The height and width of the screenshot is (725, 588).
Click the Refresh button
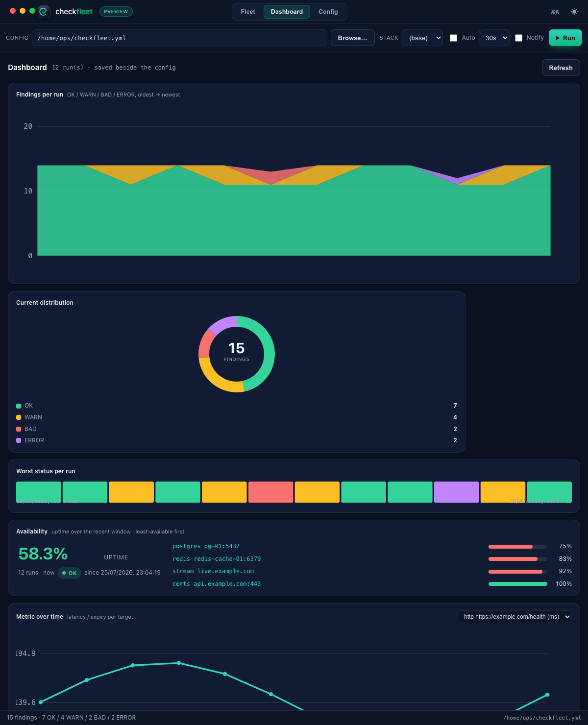point(561,68)
